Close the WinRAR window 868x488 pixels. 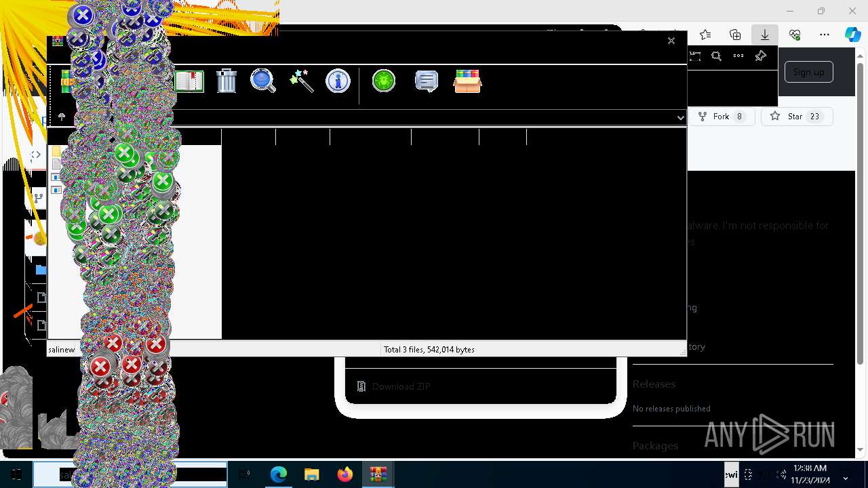[x=671, y=41]
